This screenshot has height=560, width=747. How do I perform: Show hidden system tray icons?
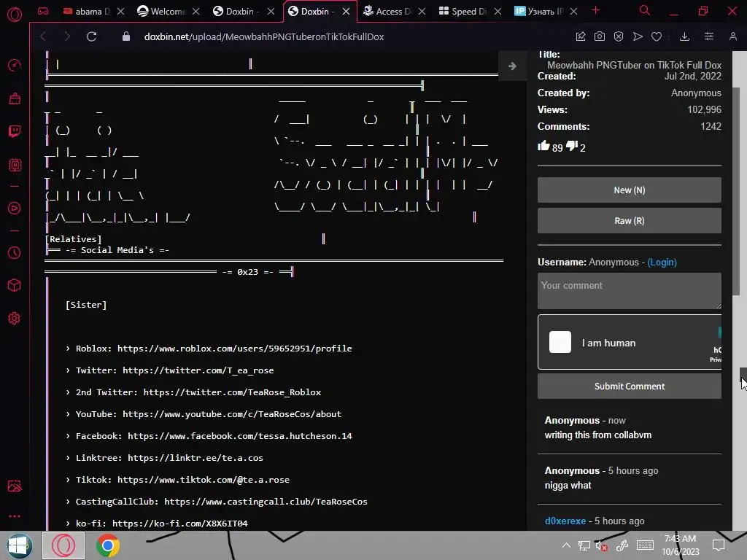(x=566, y=545)
